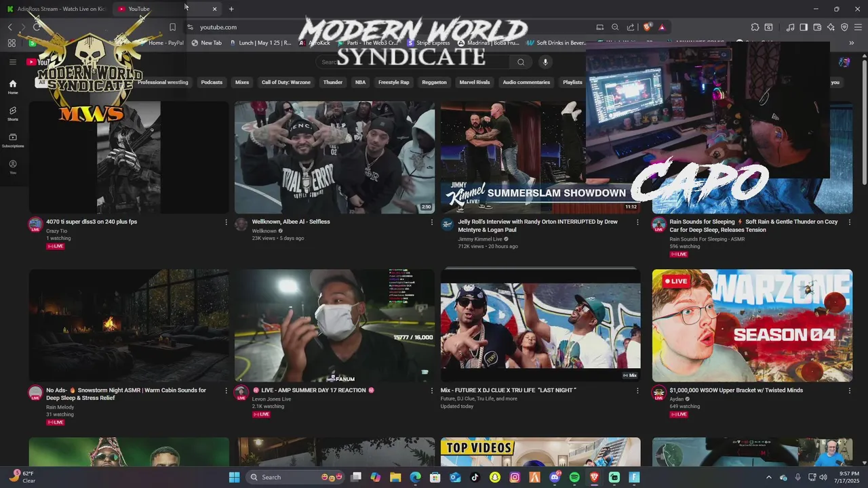Play the Wellknown, Albee Al - Selfless thumbnail
868x488 pixels.
click(x=335, y=157)
